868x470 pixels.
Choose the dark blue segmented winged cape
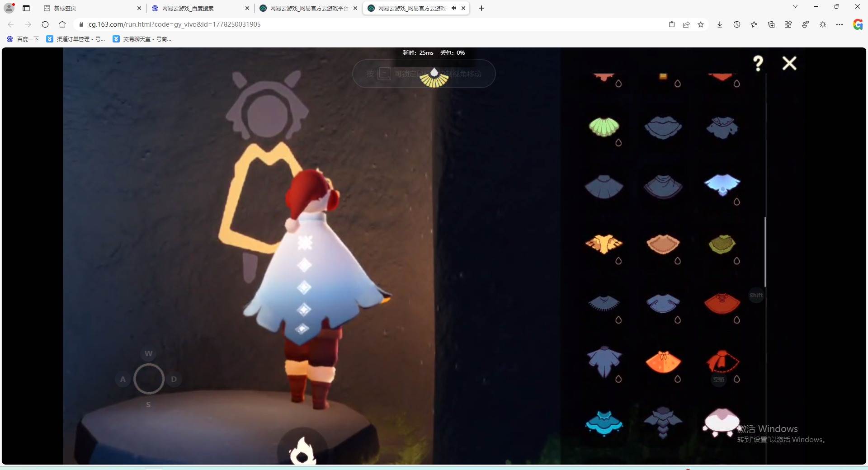[x=663, y=423]
